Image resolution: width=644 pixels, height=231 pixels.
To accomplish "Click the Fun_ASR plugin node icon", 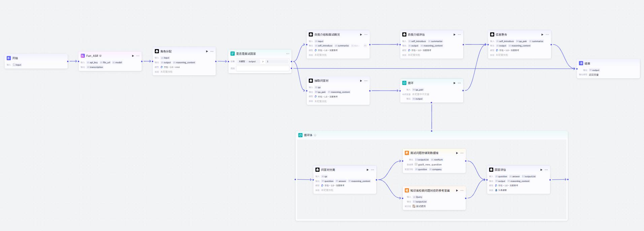I will tap(83, 56).
